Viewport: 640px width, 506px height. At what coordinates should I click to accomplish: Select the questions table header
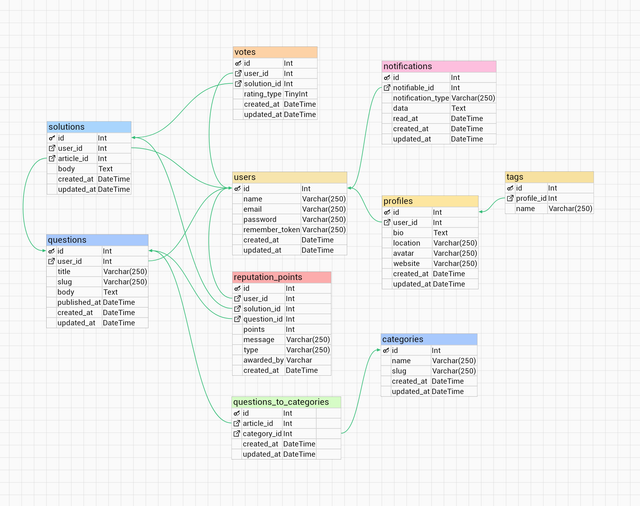pyautogui.click(x=97, y=240)
